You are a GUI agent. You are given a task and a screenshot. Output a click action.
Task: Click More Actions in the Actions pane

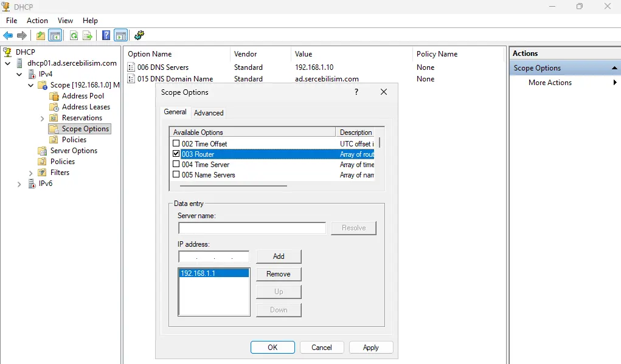(x=550, y=82)
